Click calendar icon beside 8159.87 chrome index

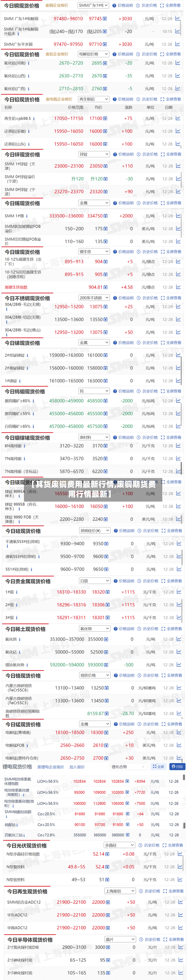point(107,714)
